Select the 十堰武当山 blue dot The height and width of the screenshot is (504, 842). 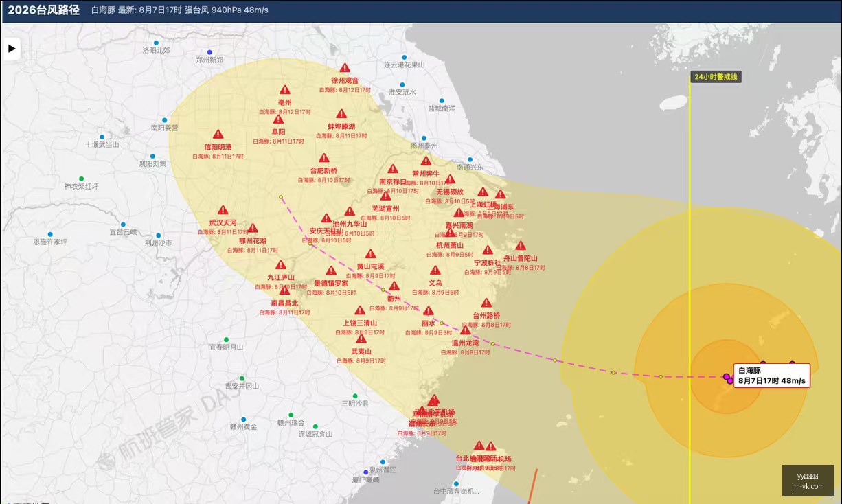[102, 137]
